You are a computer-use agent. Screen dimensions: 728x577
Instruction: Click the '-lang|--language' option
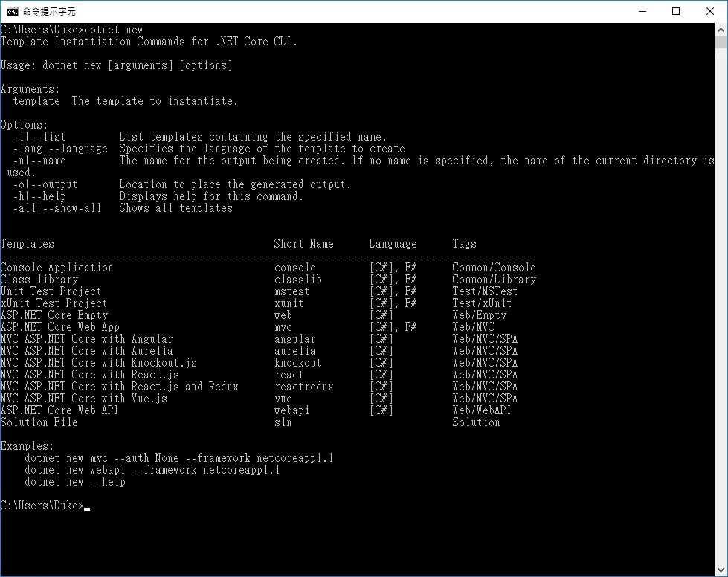pos(60,149)
